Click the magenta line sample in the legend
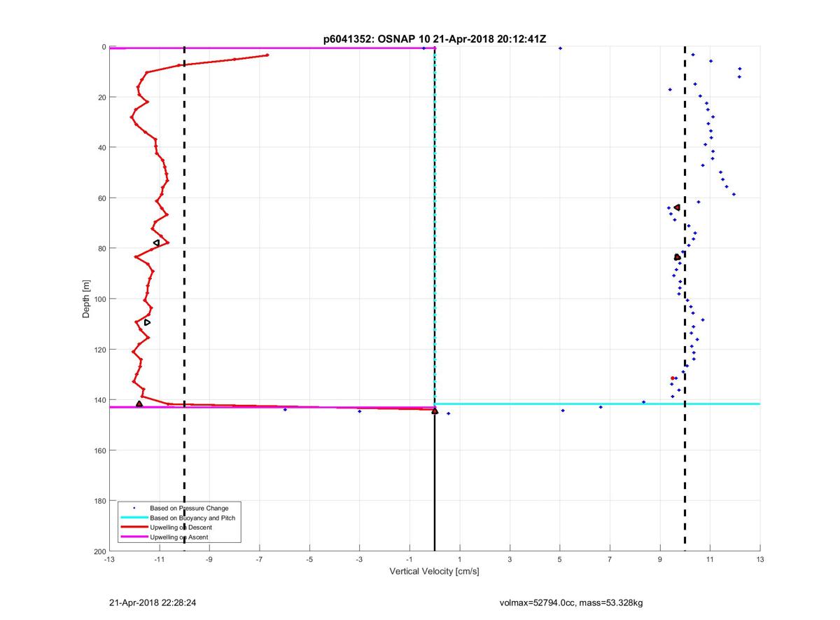The image size is (840, 620). tap(134, 537)
